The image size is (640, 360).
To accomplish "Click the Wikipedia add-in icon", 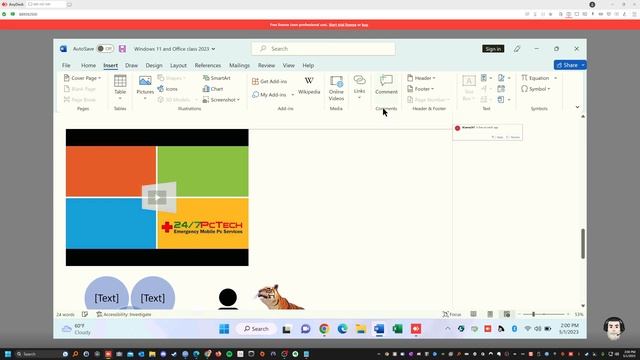I will pyautogui.click(x=309, y=80).
